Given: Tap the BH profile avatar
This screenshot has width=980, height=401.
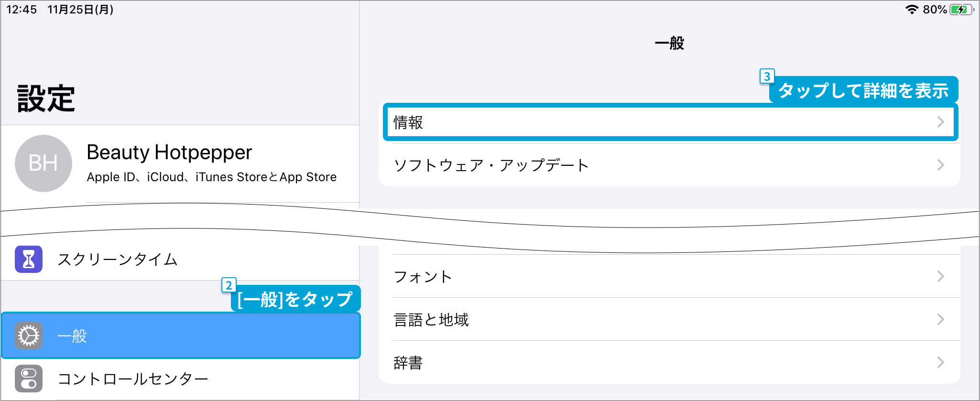Looking at the screenshot, I should pos(44,163).
